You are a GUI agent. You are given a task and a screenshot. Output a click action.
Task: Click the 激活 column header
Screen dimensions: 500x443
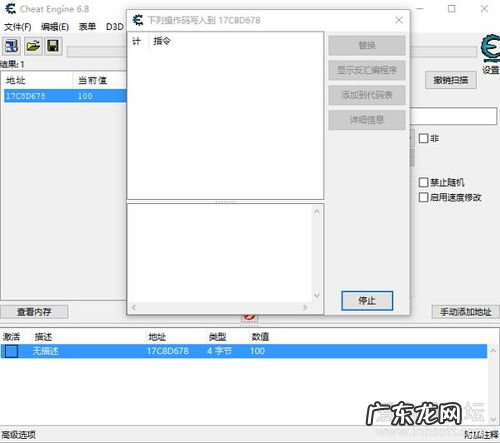point(12,337)
